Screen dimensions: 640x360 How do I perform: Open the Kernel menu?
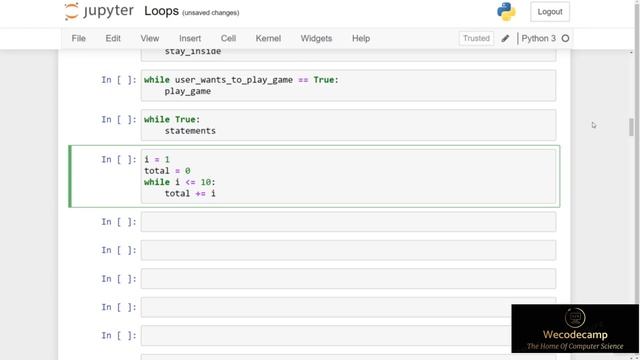268,38
